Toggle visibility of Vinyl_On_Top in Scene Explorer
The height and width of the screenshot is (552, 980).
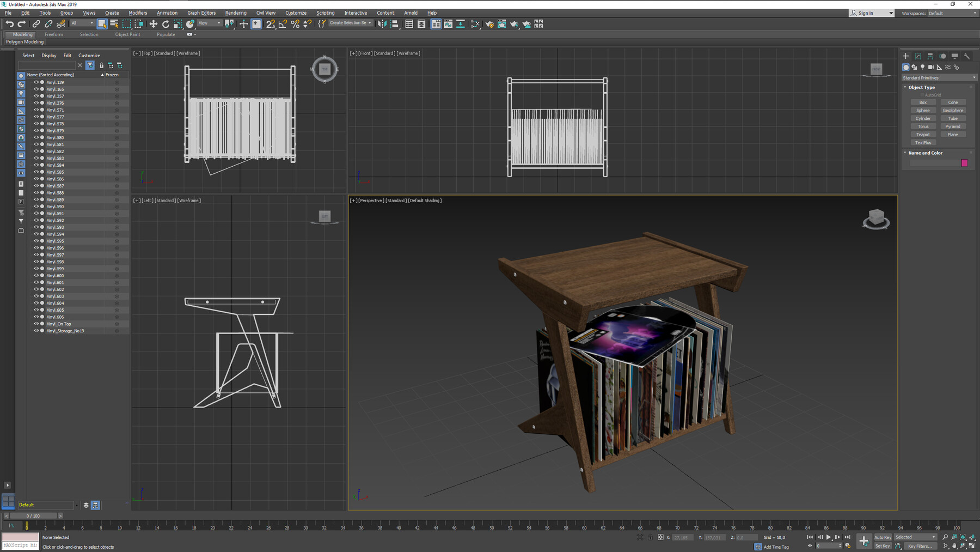(x=36, y=324)
